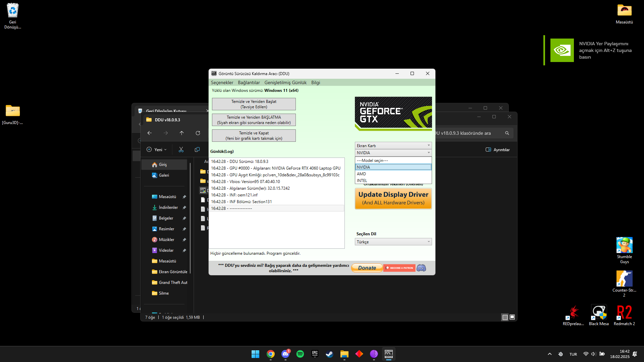Click the Discord icon in the DDU footer

tap(421, 268)
